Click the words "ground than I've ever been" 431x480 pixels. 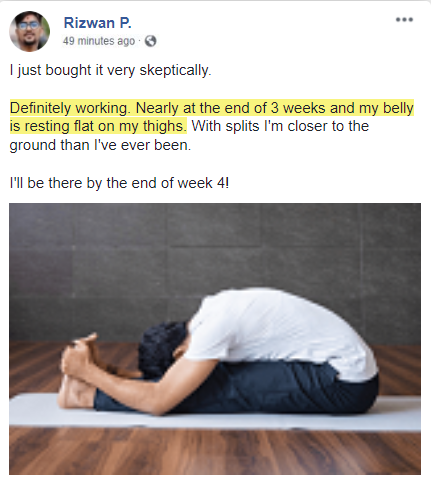tap(100, 145)
